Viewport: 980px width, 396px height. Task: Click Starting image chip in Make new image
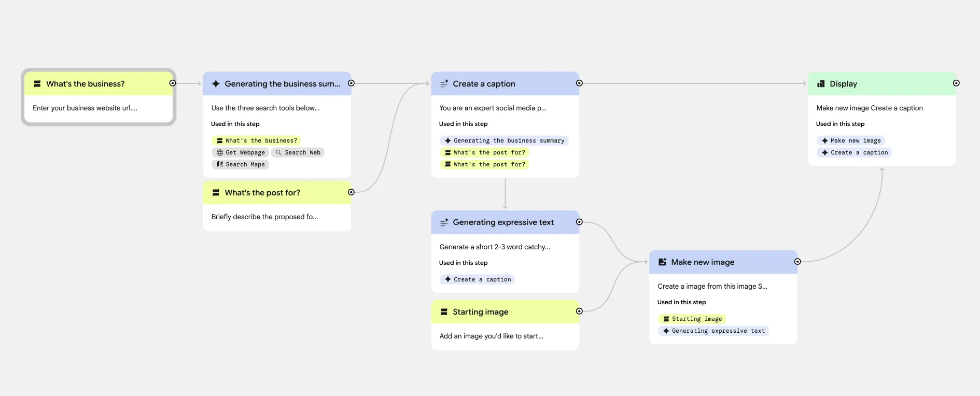tap(692, 319)
